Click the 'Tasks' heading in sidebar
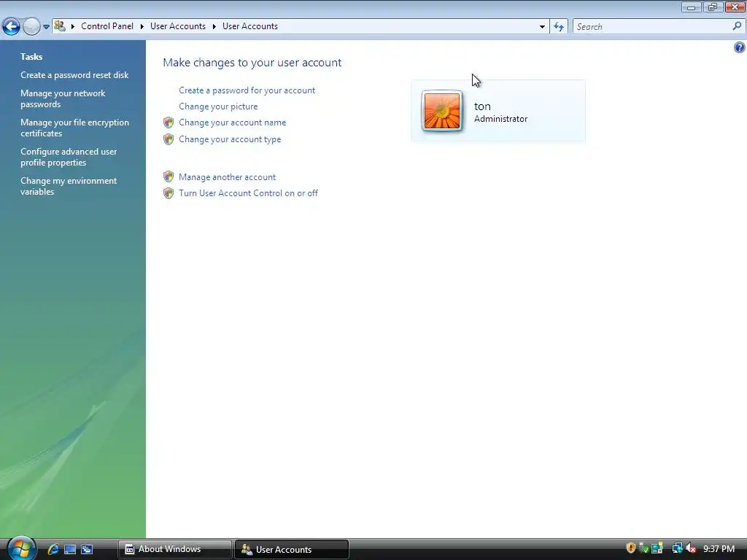This screenshot has height=560, width=747. click(x=31, y=57)
